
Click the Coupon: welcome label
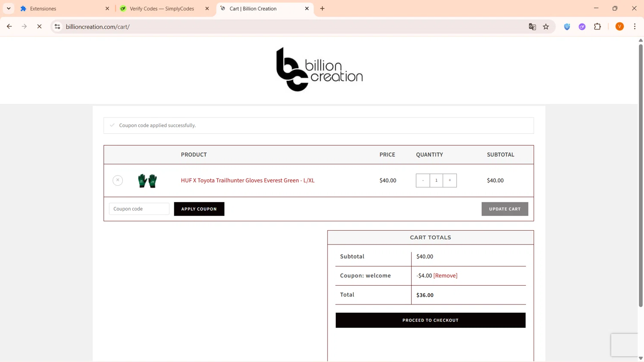click(365, 276)
